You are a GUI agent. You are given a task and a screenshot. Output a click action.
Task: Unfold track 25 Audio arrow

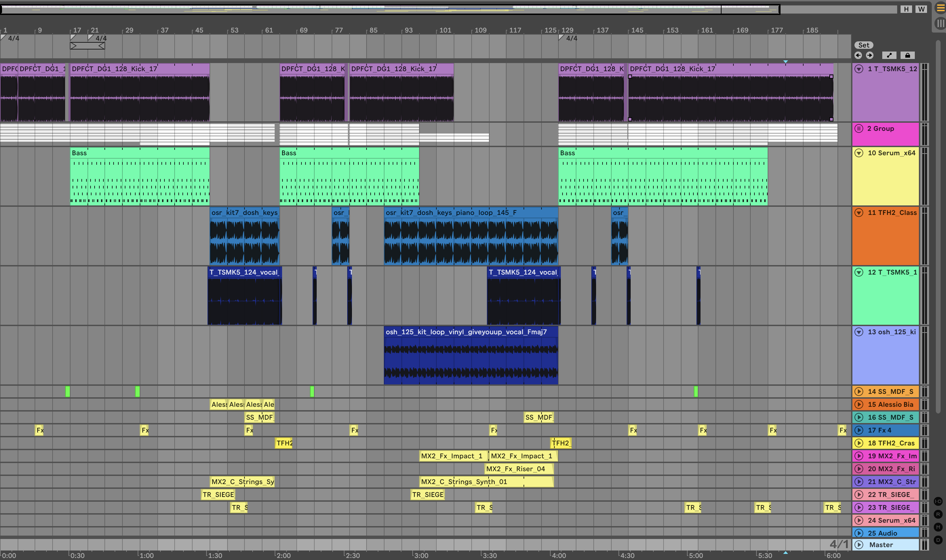click(x=859, y=533)
